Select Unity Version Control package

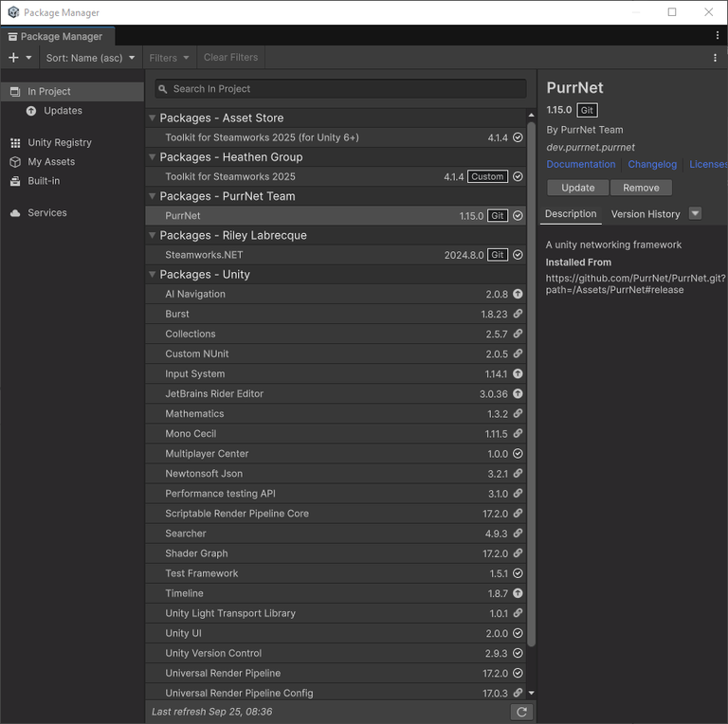click(x=336, y=653)
